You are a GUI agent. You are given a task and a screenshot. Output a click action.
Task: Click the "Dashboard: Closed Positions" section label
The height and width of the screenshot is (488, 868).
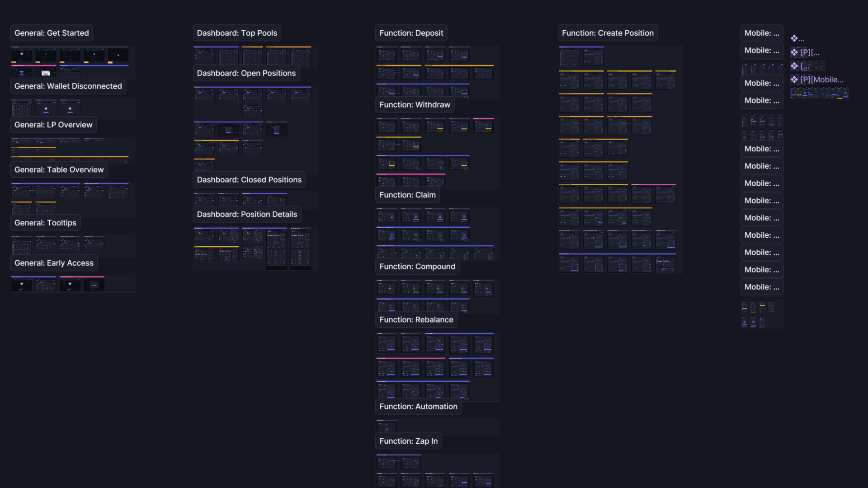249,179
